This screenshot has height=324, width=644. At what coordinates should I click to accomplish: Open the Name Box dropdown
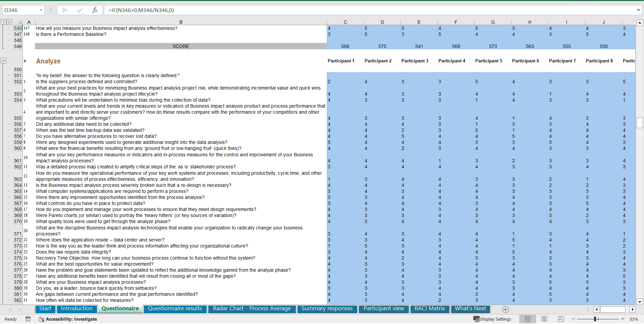point(41,10)
